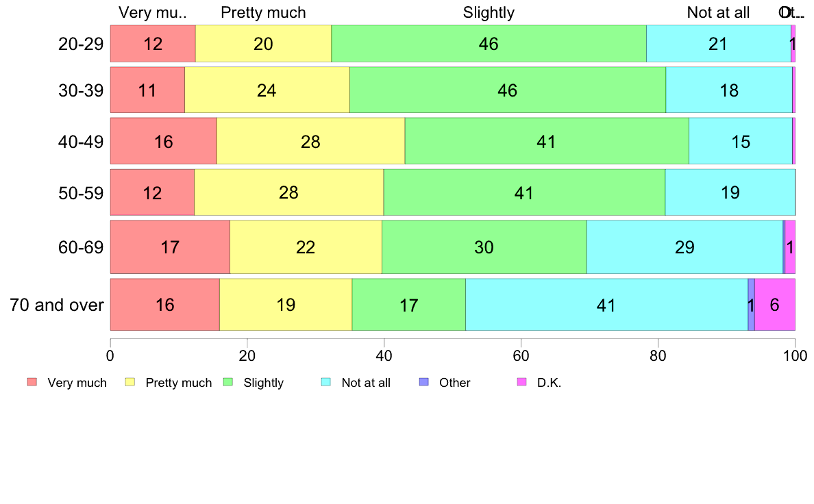Screen dimensions: 814x504
Task: Click the red Very much legend swatch
Action: tap(32, 382)
